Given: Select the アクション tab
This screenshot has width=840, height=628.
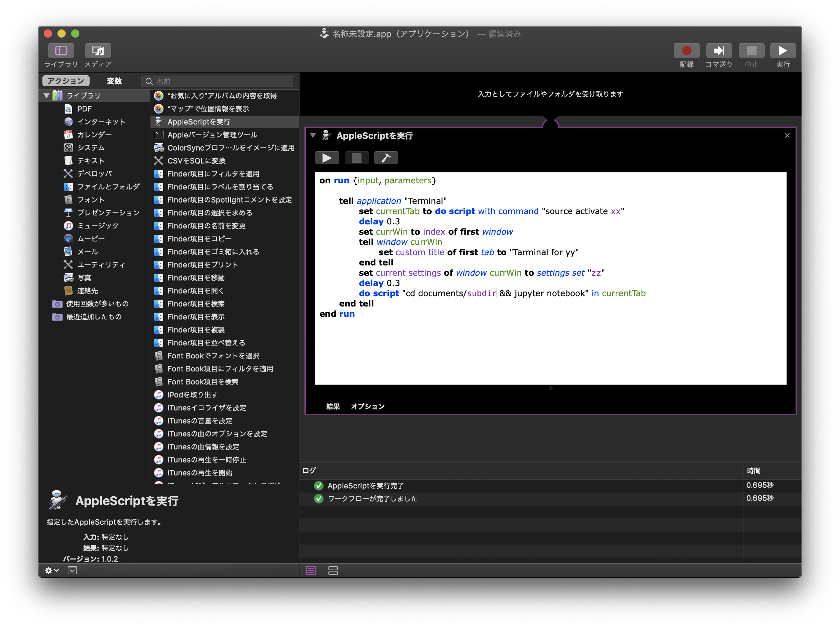Looking at the screenshot, I should [x=66, y=81].
